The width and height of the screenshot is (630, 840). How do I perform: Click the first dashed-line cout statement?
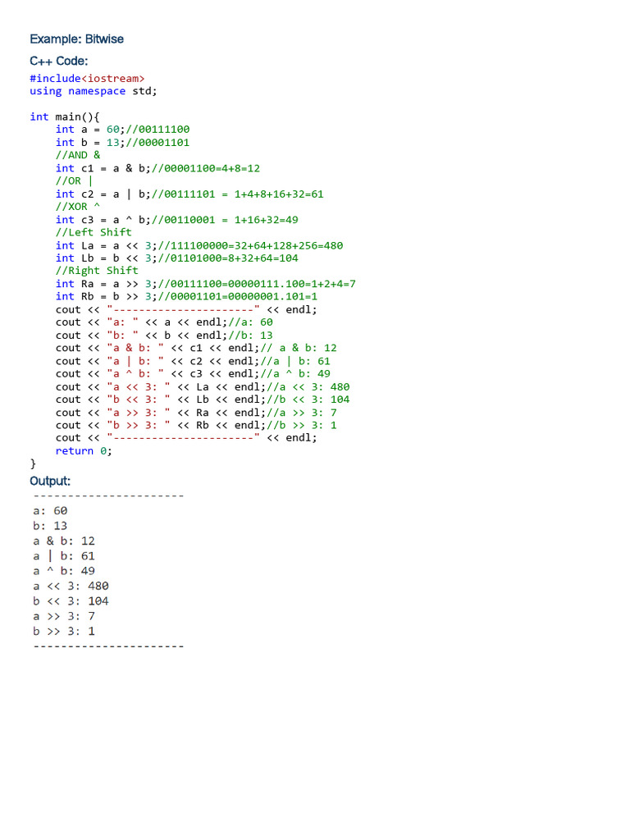coord(186,309)
